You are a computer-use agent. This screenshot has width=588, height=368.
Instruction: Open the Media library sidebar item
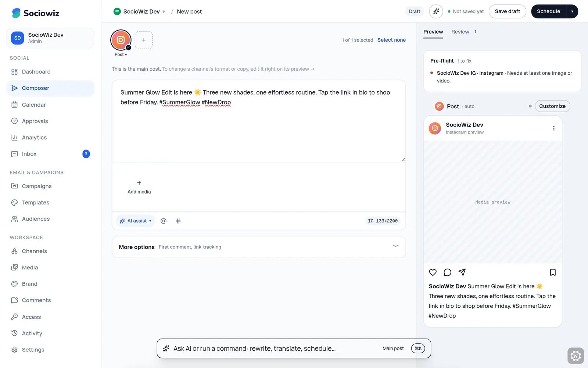click(50, 268)
